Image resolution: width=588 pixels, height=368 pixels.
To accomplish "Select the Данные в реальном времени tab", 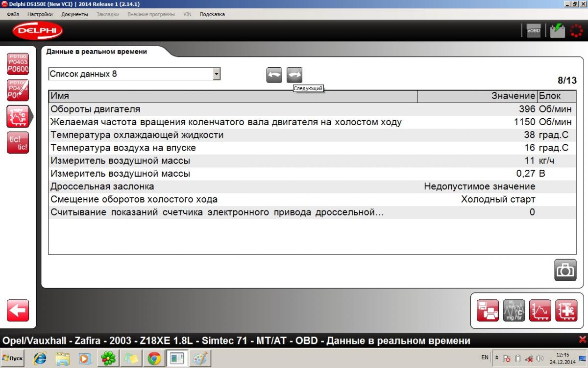I will (x=97, y=51).
